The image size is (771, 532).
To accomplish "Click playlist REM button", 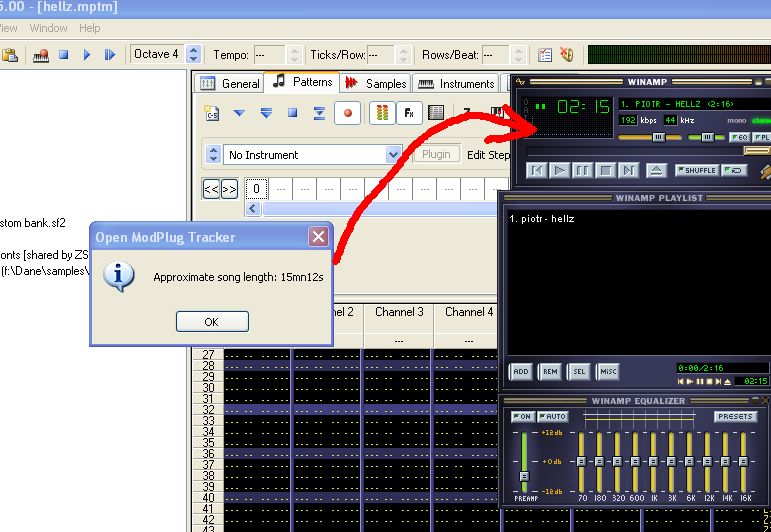I will [550, 372].
